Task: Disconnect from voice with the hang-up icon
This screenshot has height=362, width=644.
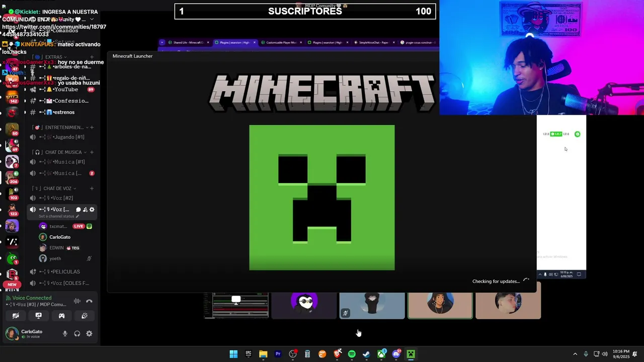Action: (x=89, y=301)
